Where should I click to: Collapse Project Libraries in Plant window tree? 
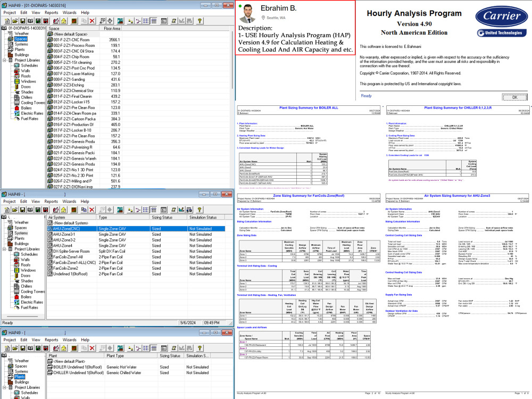[4, 387]
